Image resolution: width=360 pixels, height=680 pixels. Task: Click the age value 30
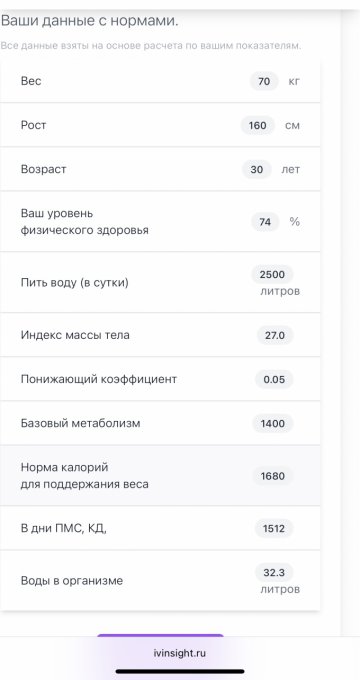tap(257, 169)
